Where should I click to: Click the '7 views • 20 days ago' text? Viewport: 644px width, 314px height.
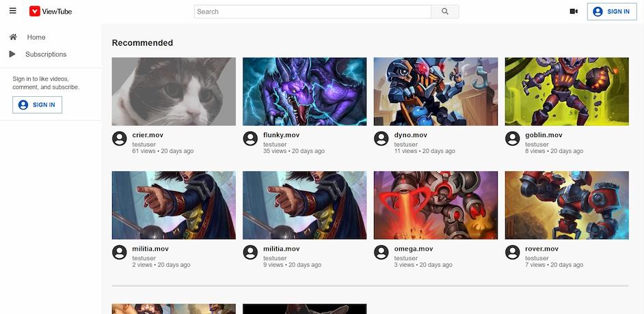pos(554,265)
